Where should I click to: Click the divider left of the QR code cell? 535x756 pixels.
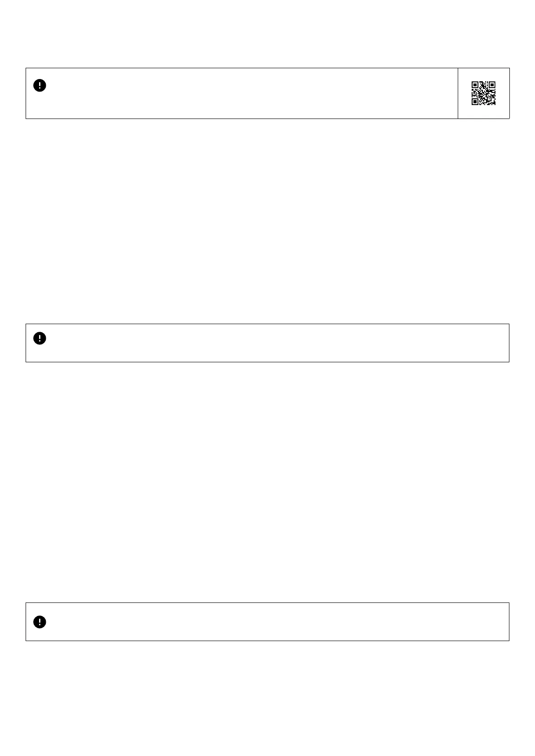click(458, 93)
